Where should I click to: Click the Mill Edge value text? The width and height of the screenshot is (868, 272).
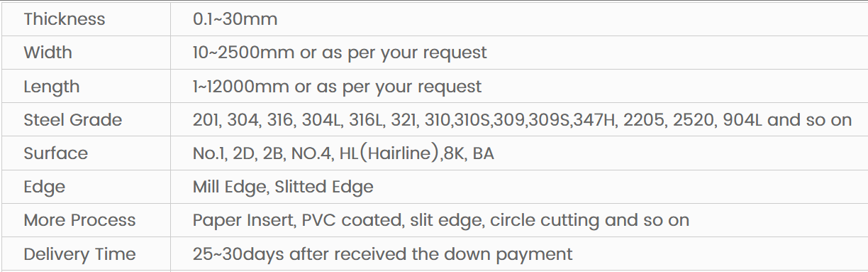(229, 187)
